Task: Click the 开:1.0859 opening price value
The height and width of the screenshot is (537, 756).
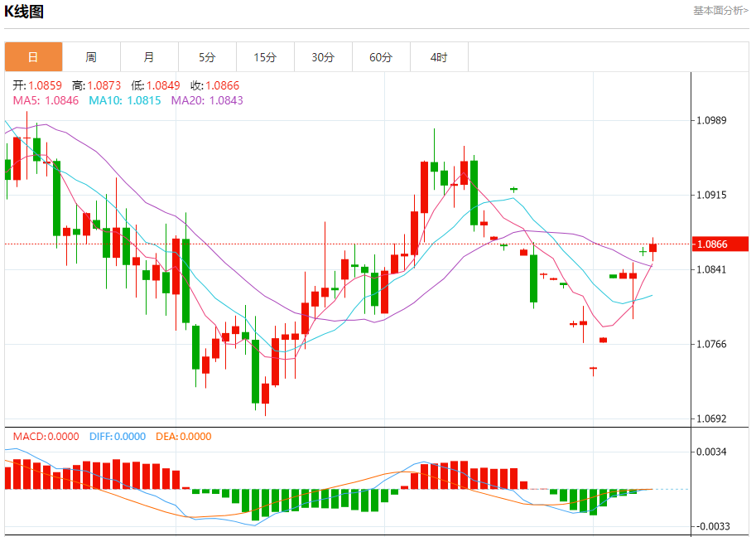Action: tap(37, 85)
